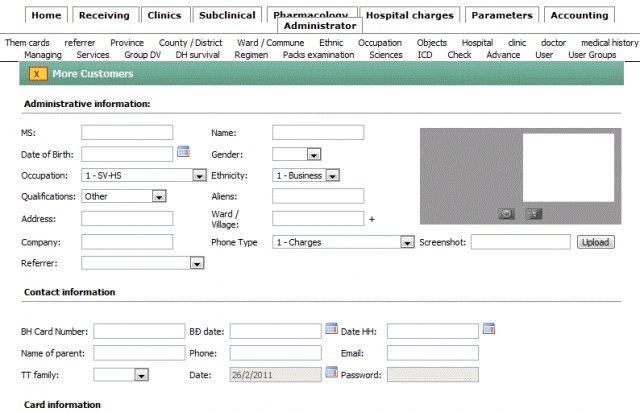Image resolution: width=640 pixels, height=412 pixels.
Task: Click the left camera icon under photo preview
Action: tap(507, 213)
